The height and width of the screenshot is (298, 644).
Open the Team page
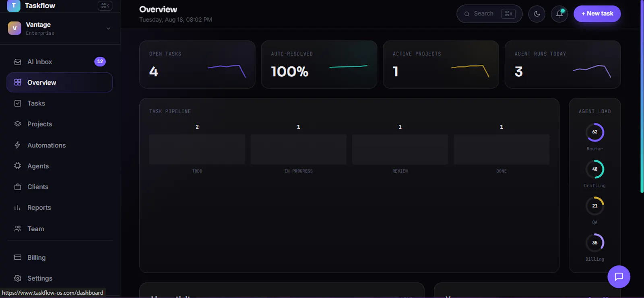pos(60,228)
